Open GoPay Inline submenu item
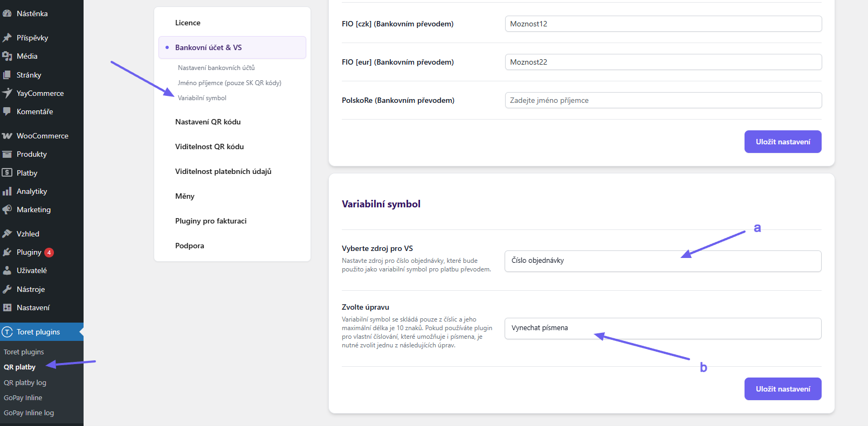 point(23,397)
